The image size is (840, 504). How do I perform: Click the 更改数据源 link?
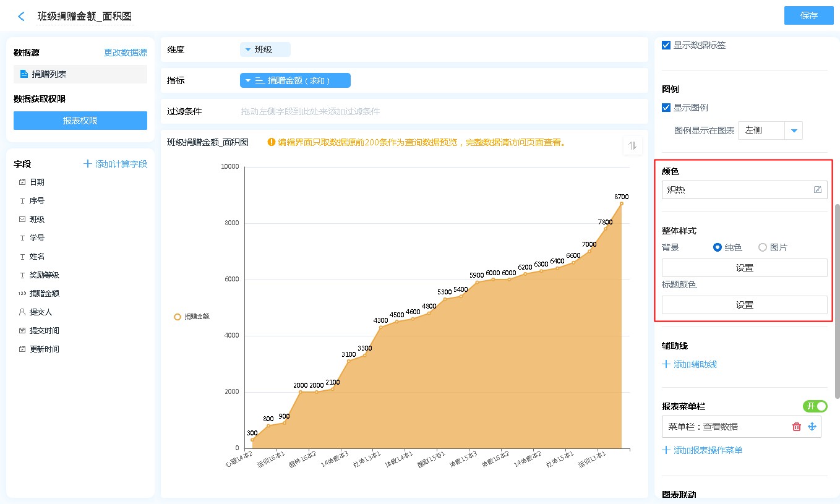point(126,53)
